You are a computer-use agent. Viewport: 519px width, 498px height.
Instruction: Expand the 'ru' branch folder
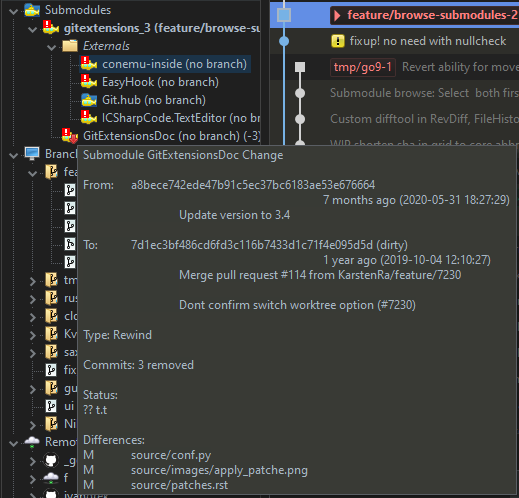point(32,299)
